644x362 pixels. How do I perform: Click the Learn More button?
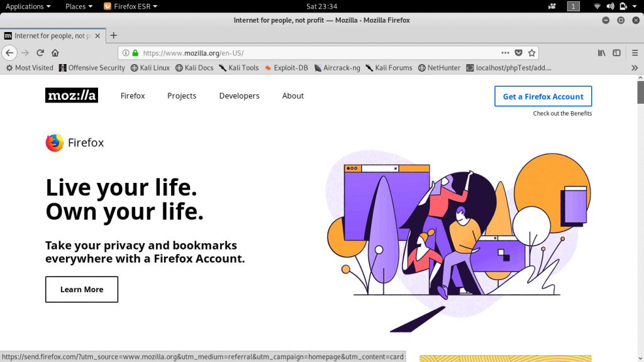point(82,289)
